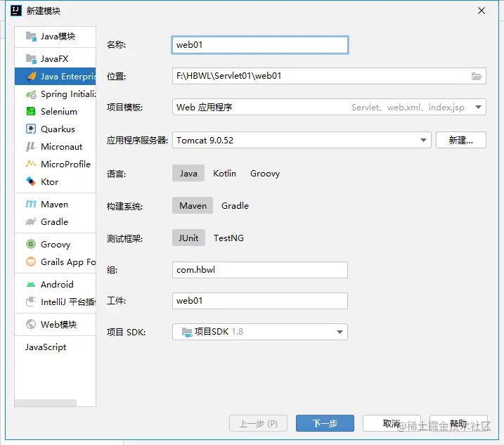Click the IntelliJ IDEA logo in title bar

tap(16, 11)
